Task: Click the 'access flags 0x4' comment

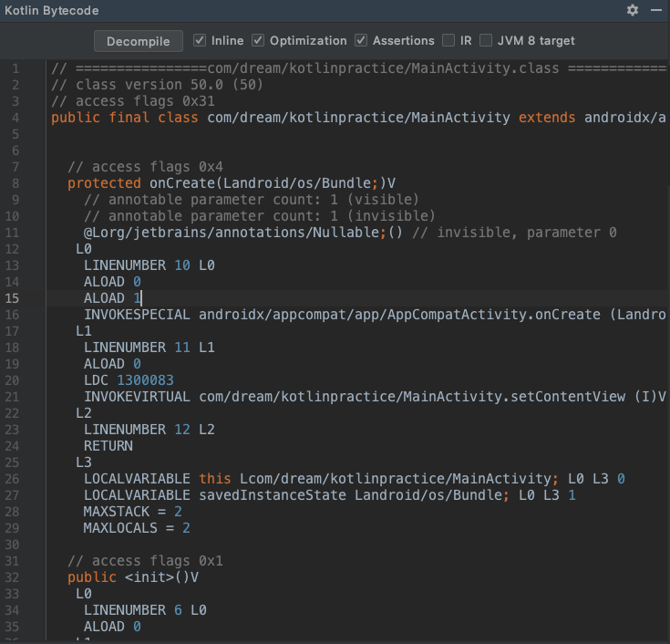Action: coord(145,167)
